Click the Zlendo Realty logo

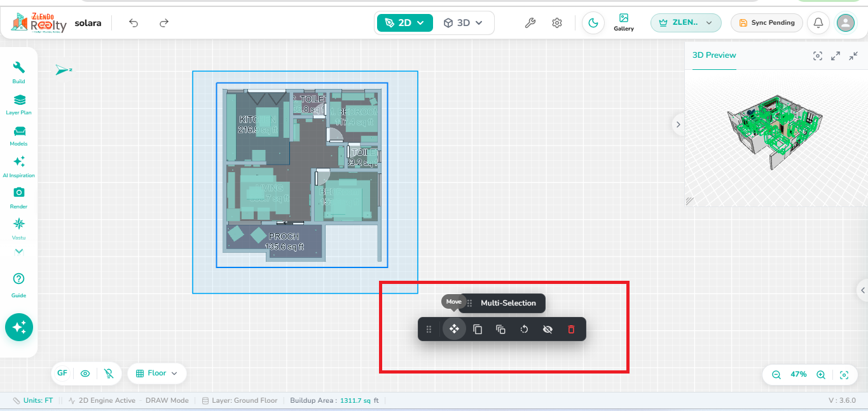click(39, 23)
